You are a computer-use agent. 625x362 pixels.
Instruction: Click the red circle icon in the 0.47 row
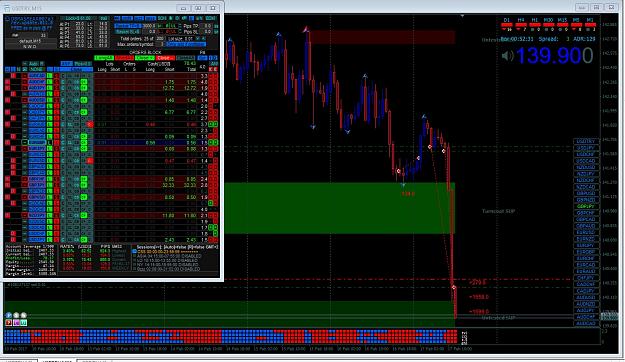[x=90, y=161]
